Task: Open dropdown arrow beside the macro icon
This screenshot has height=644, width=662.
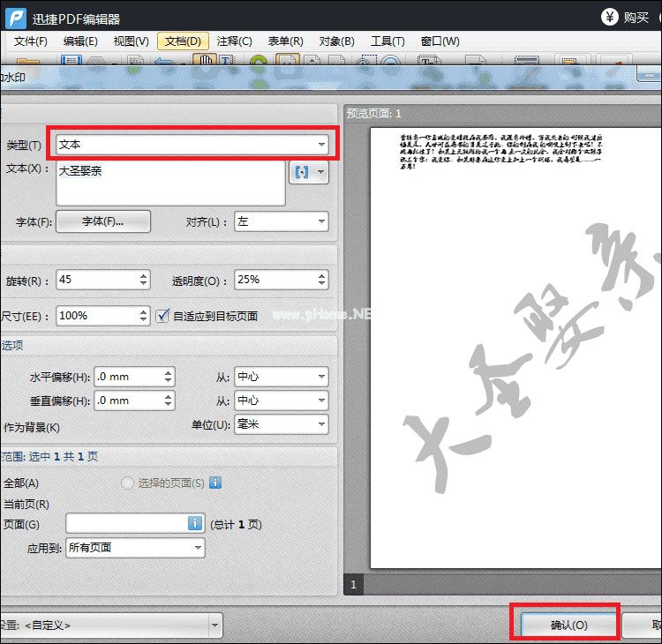Action: point(320,172)
